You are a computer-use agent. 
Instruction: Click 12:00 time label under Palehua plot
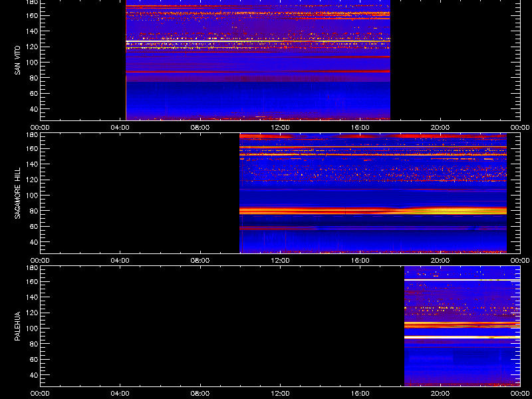point(280,394)
